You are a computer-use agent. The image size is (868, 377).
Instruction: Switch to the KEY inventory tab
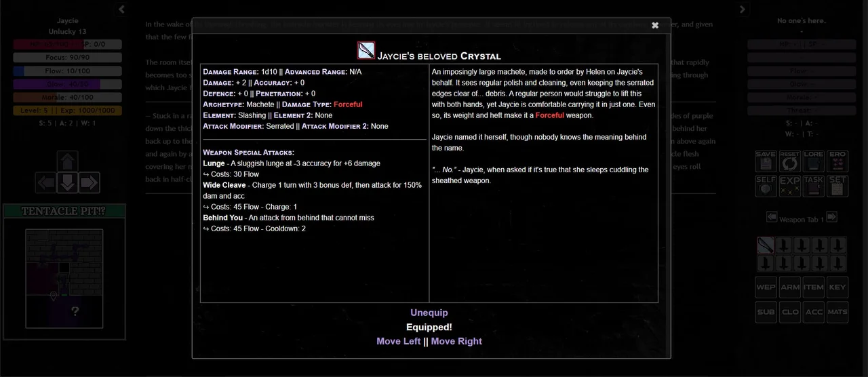pos(837,287)
